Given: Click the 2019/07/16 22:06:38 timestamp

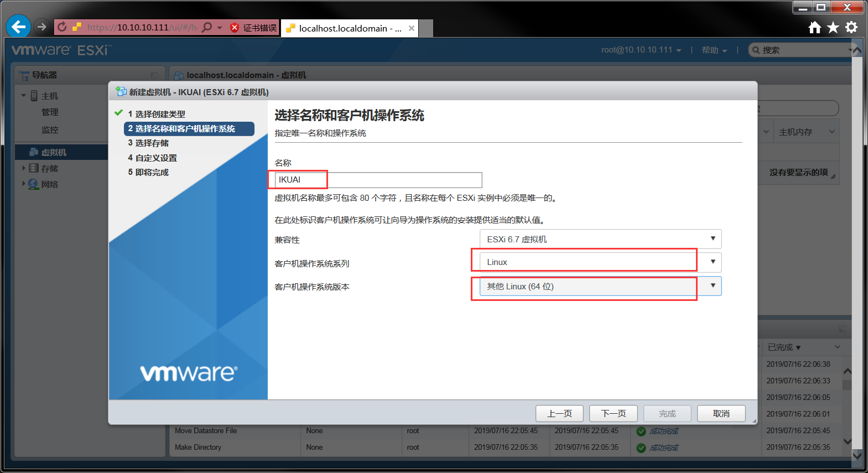Looking at the screenshot, I should click(x=798, y=364).
